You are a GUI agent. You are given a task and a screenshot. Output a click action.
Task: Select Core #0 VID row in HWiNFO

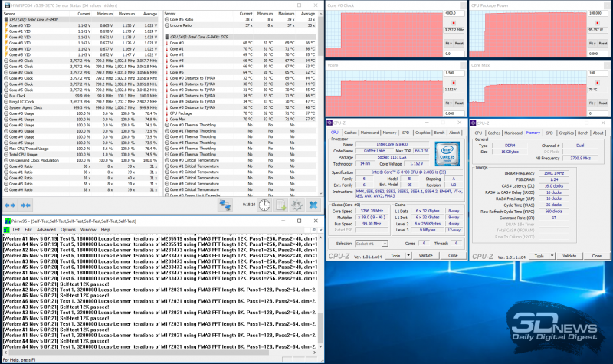81,25
